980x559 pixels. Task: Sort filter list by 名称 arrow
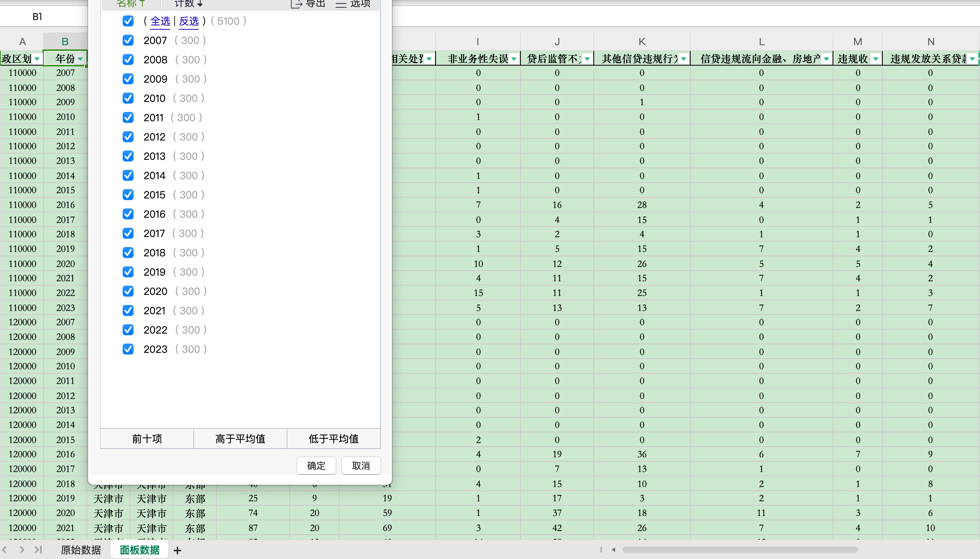click(142, 3)
